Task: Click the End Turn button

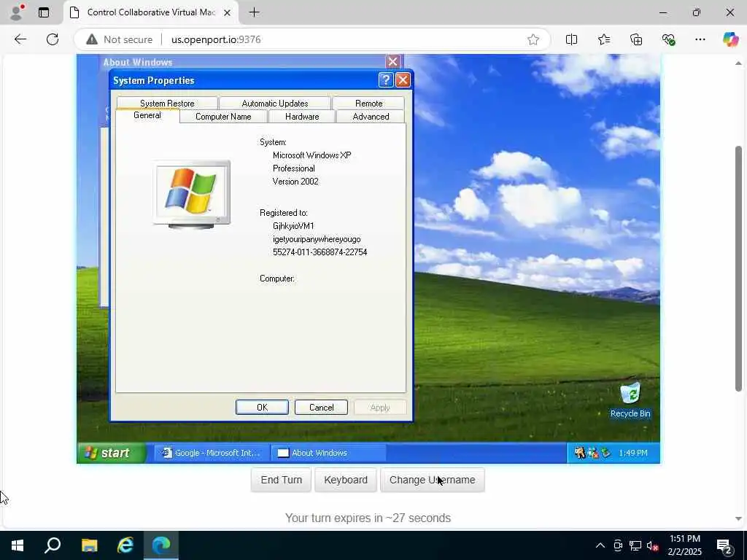Action: tap(281, 480)
